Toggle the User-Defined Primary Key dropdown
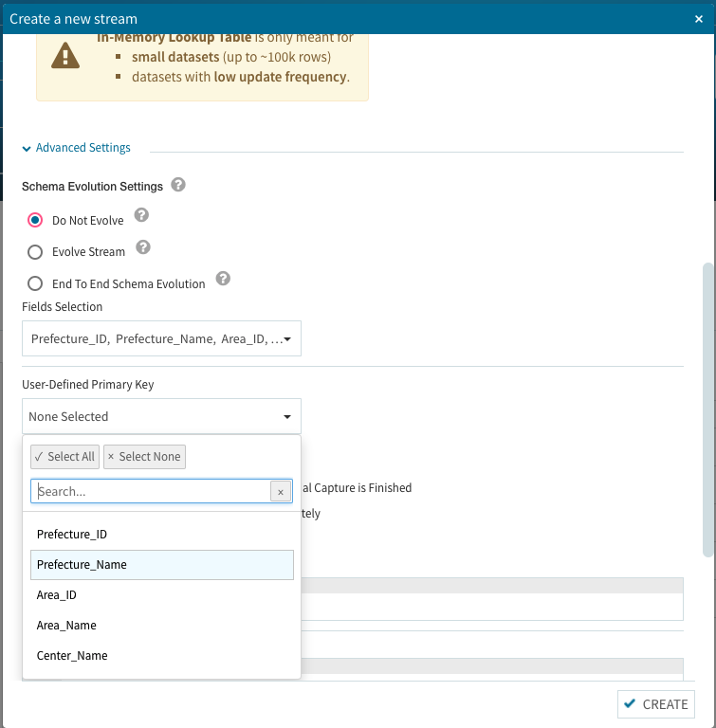 pyautogui.click(x=161, y=416)
